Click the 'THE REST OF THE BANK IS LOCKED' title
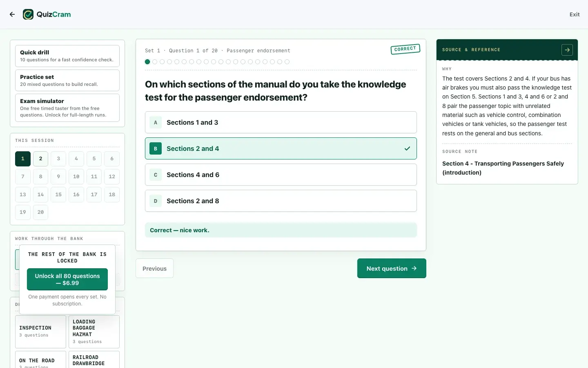 pyautogui.click(x=67, y=257)
